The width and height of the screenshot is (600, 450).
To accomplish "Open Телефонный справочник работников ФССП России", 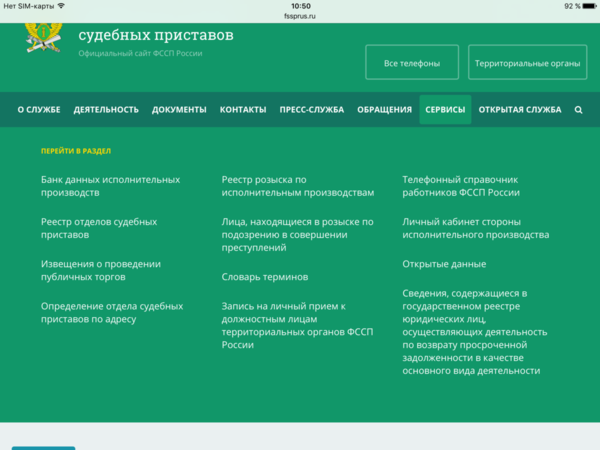I will point(461,186).
